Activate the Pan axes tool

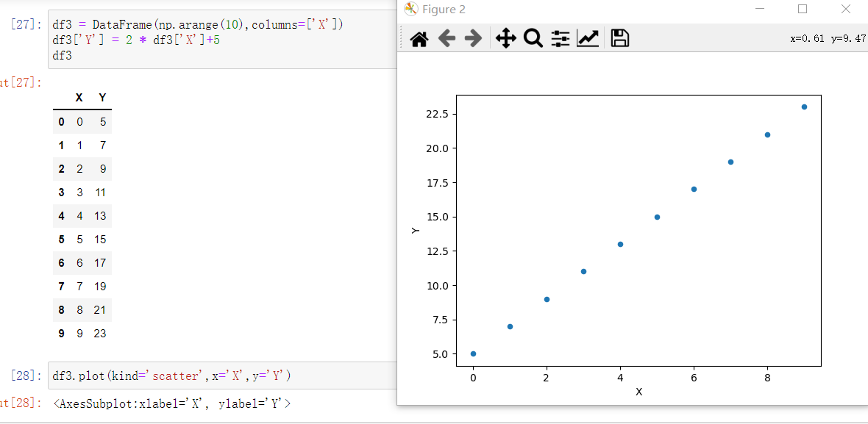click(x=505, y=39)
